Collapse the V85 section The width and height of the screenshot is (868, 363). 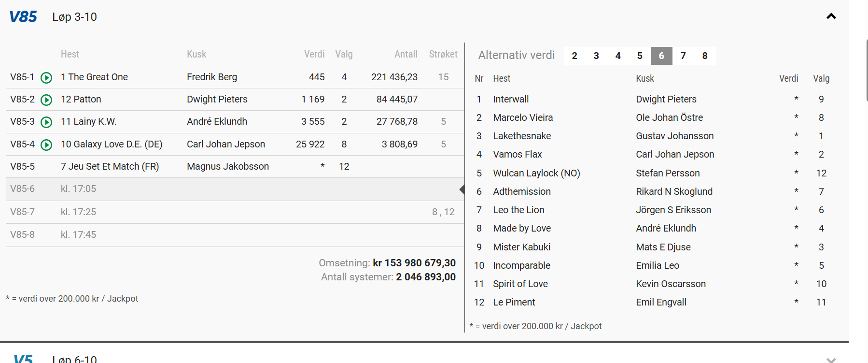(x=831, y=16)
